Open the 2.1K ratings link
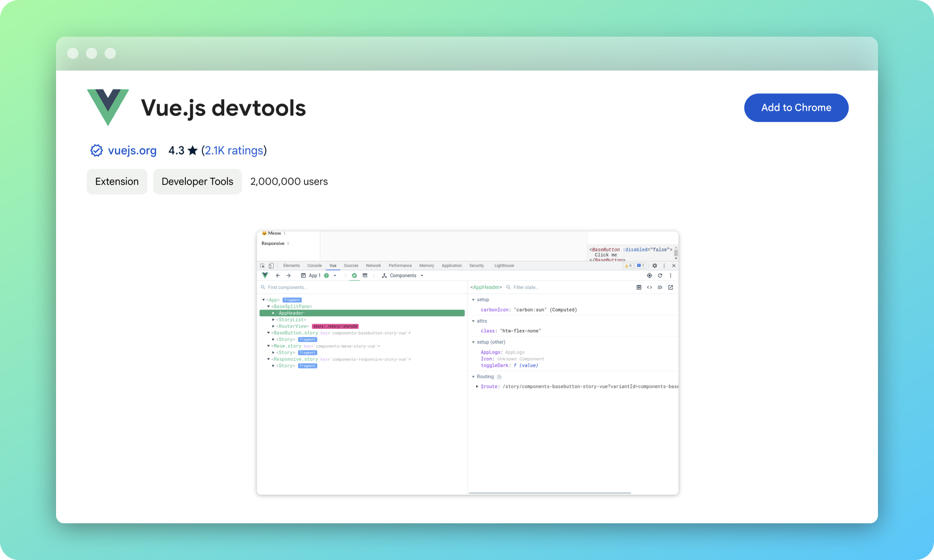 pos(234,150)
